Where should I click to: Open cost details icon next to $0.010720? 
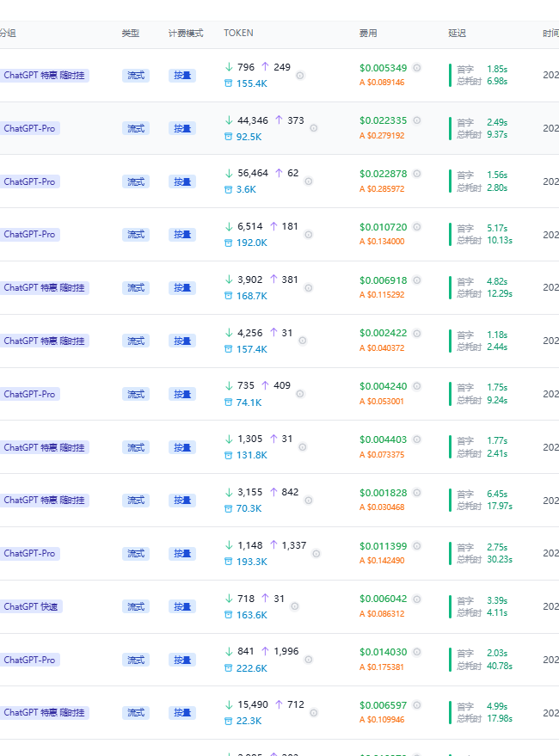click(x=417, y=226)
